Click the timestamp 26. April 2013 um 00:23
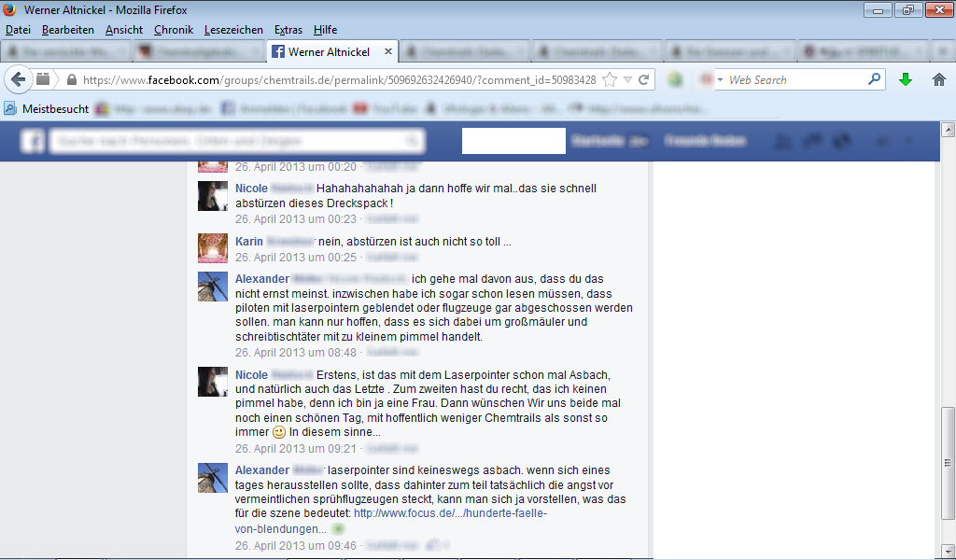The image size is (956, 560). point(296,219)
